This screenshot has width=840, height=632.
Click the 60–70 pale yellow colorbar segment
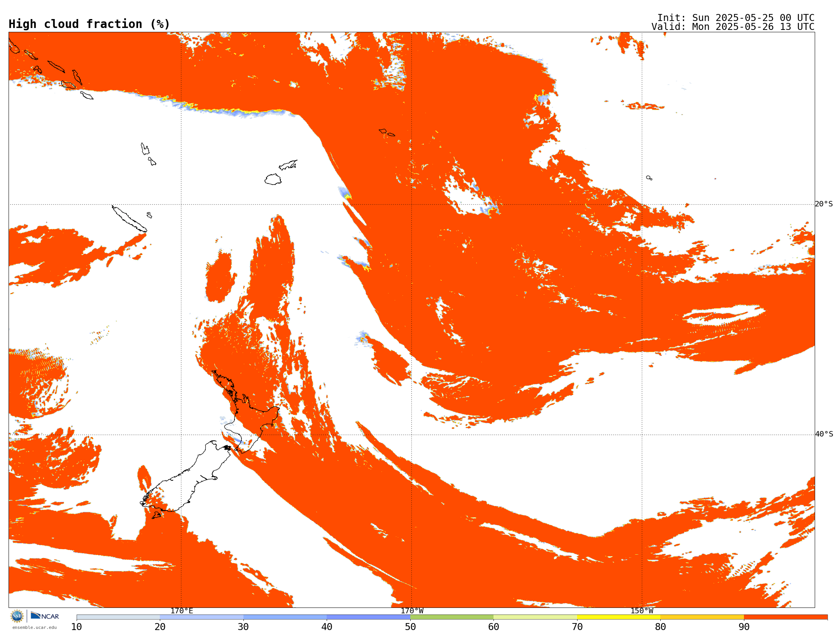coord(535,617)
